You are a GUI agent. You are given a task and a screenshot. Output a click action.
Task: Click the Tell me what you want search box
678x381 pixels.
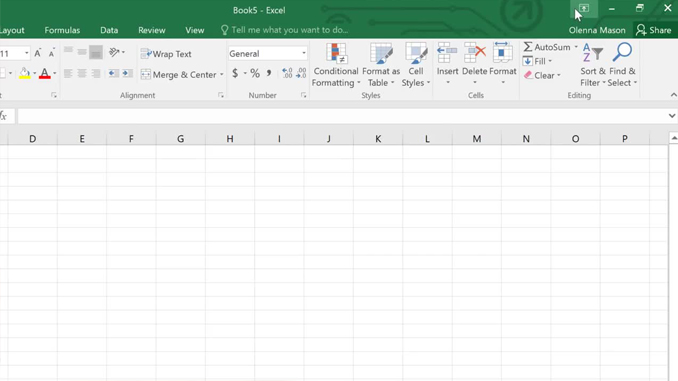[x=284, y=30]
